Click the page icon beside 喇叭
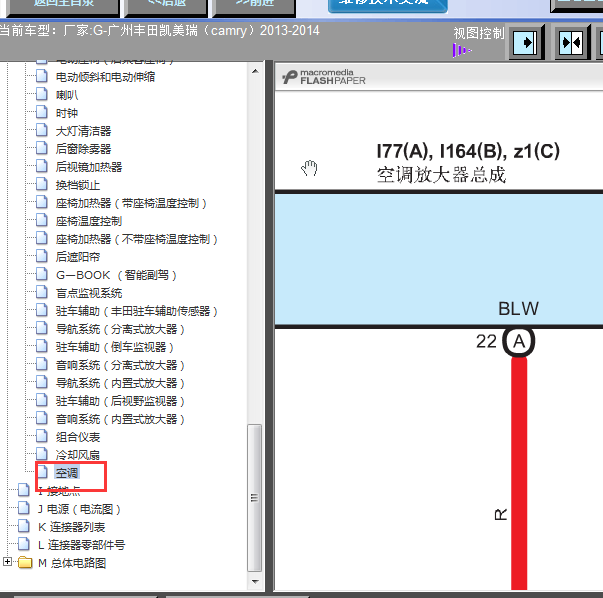This screenshot has width=603, height=598. (x=42, y=95)
